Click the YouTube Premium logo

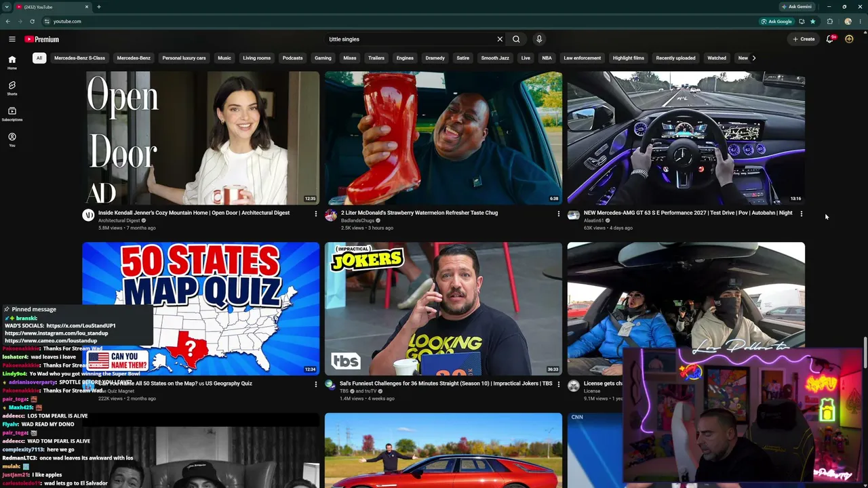[x=42, y=39]
